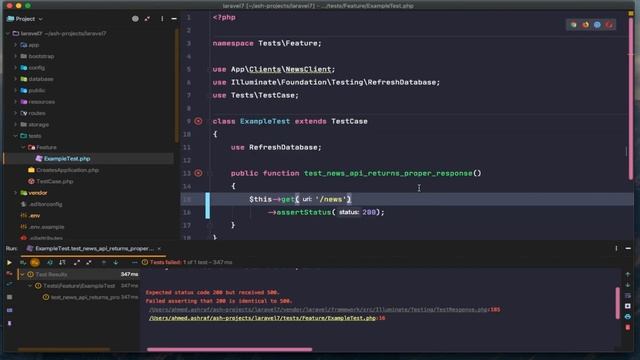Select TestCase.php in project tree
This screenshot has height=360, width=640.
point(54,181)
